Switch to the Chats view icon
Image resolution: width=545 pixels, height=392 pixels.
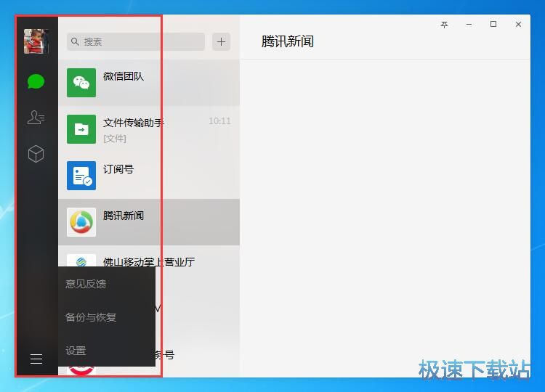point(36,81)
